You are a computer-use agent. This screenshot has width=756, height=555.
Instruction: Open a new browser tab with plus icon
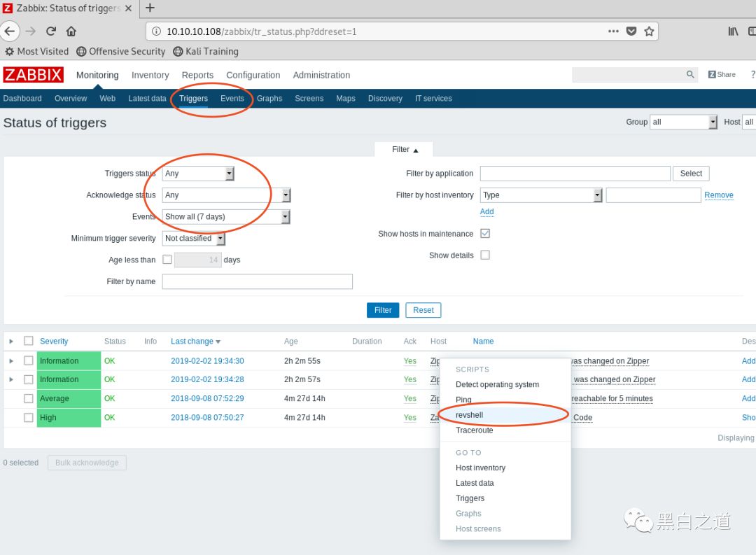tap(150, 8)
